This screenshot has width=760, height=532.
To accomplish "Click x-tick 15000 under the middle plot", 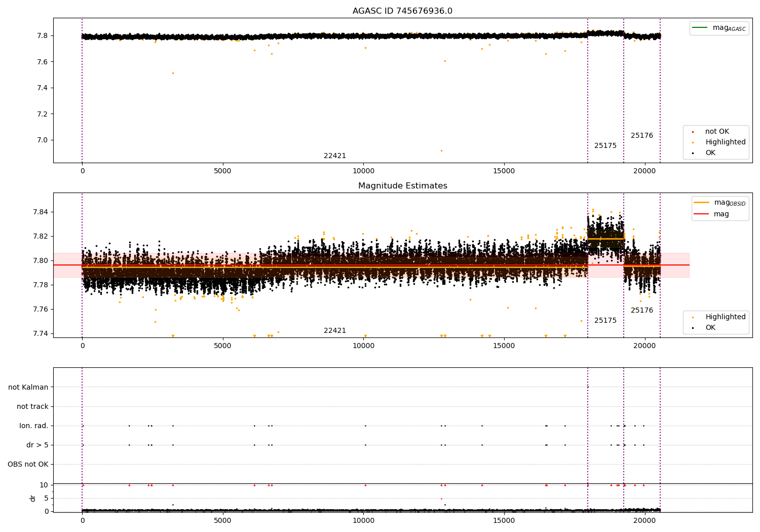I will click(x=504, y=346).
